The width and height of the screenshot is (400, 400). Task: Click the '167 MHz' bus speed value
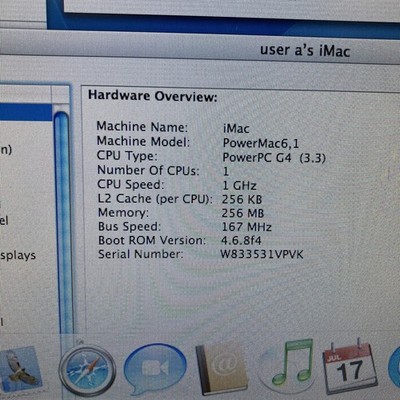point(247,227)
